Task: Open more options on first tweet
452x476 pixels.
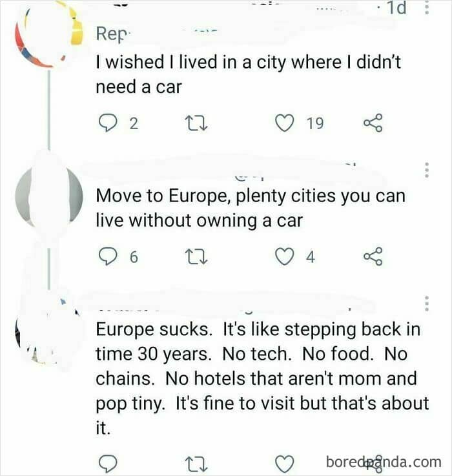Action: (426, 8)
